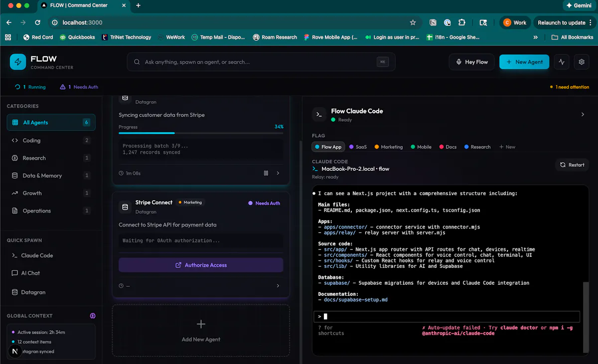This screenshot has height=364, width=598.
Task: Go back to the previous page
Action: click(9, 22)
